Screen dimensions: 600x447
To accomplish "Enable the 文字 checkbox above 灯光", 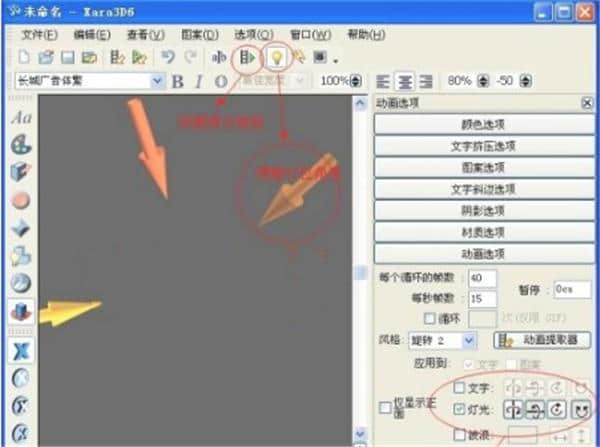I will [459, 388].
